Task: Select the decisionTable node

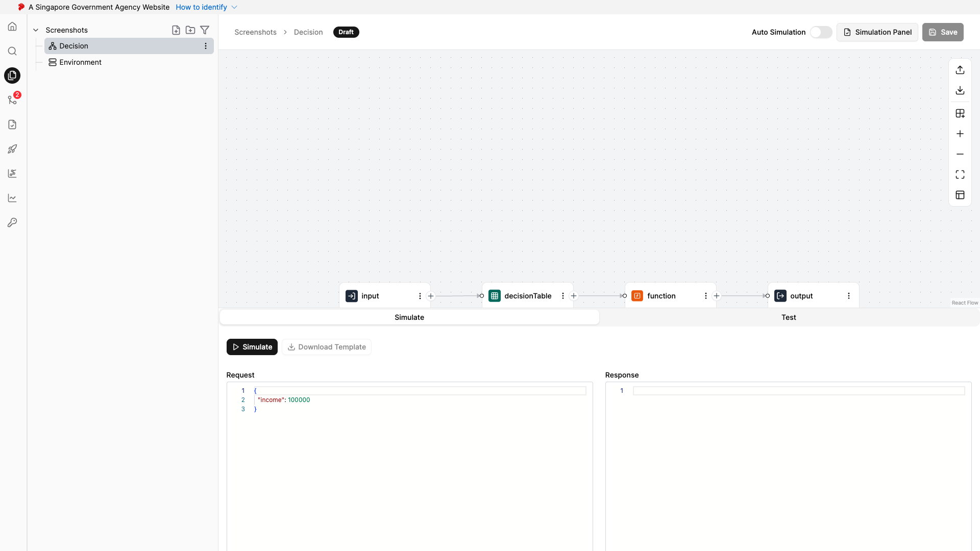Action: point(527,296)
